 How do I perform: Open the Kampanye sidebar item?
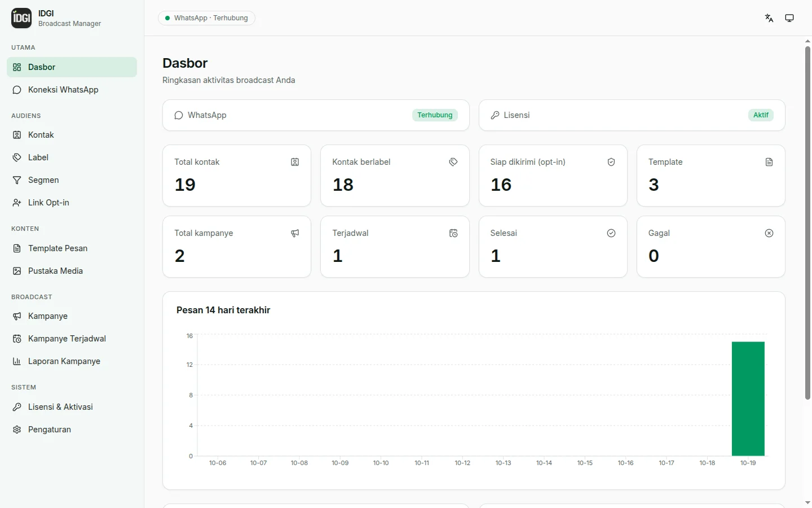tap(72, 316)
